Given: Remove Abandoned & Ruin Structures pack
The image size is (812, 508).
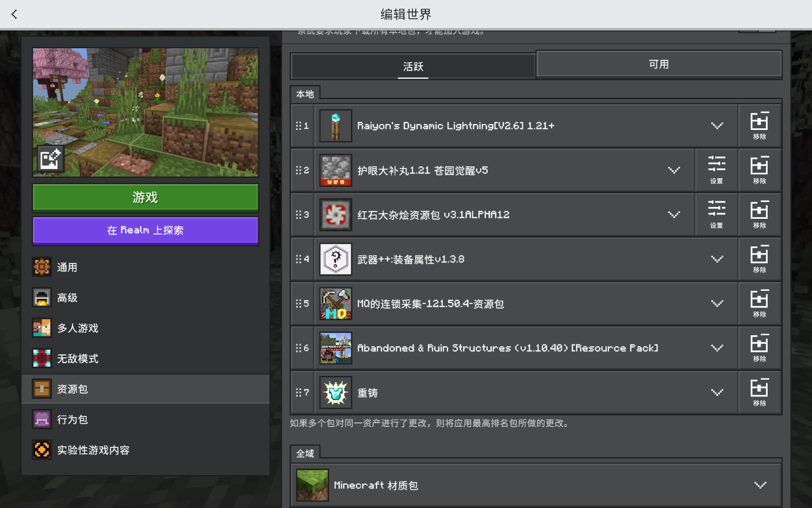Looking at the screenshot, I should pos(759,348).
